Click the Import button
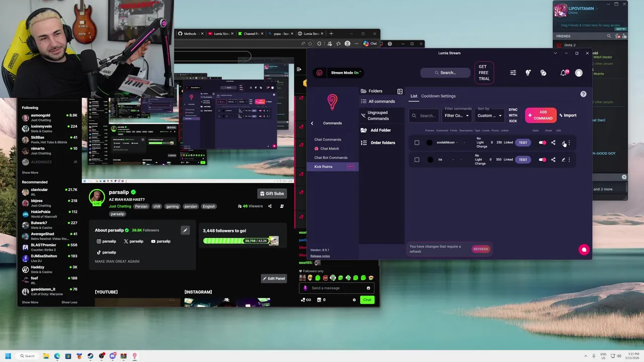 coord(568,116)
